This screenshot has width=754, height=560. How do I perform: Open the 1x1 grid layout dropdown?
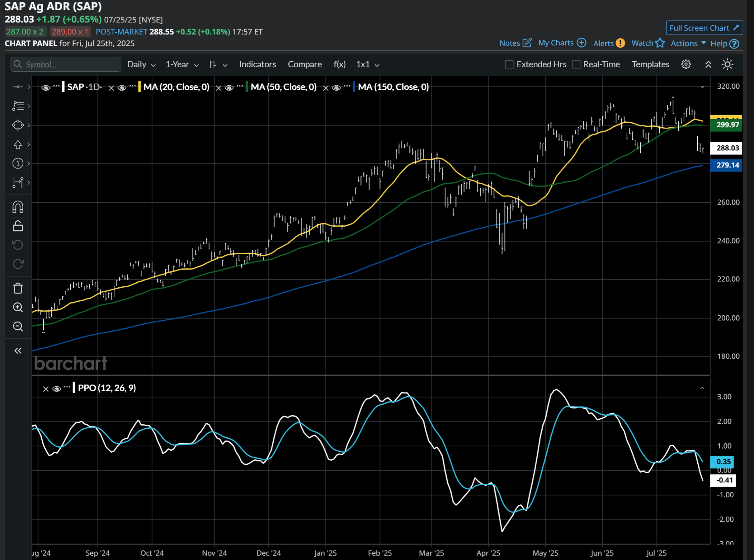click(367, 64)
